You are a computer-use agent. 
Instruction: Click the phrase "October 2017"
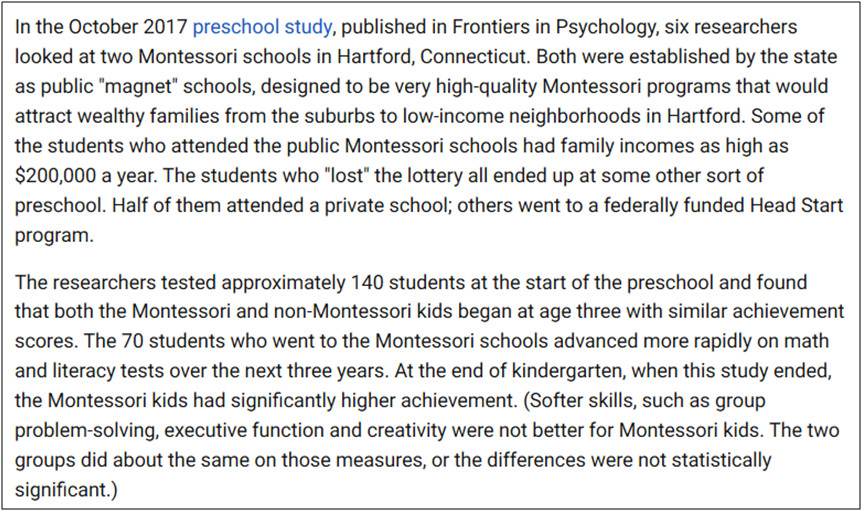[x=128, y=27]
